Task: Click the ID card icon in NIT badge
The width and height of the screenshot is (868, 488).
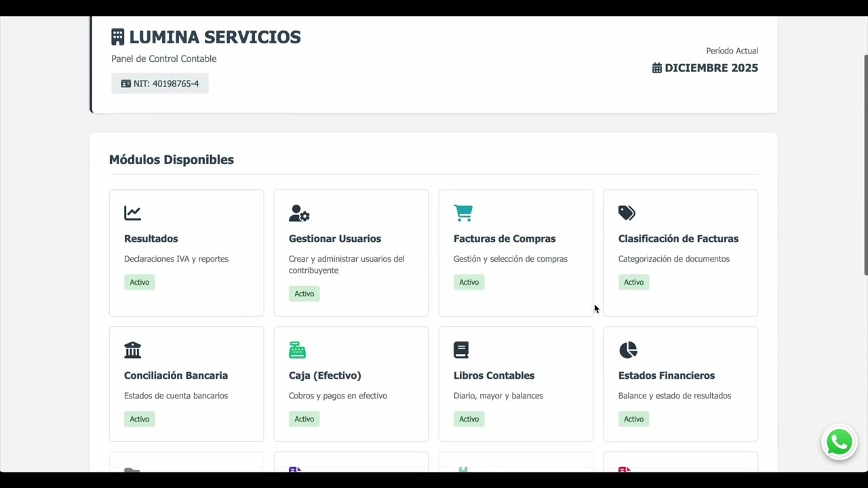Action: tap(125, 83)
